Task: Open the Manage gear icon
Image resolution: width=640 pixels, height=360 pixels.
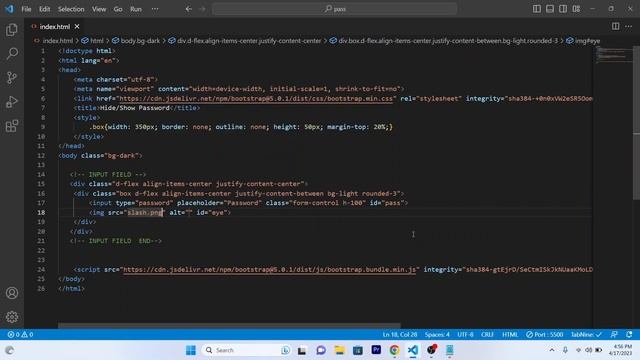Action: tap(12, 317)
